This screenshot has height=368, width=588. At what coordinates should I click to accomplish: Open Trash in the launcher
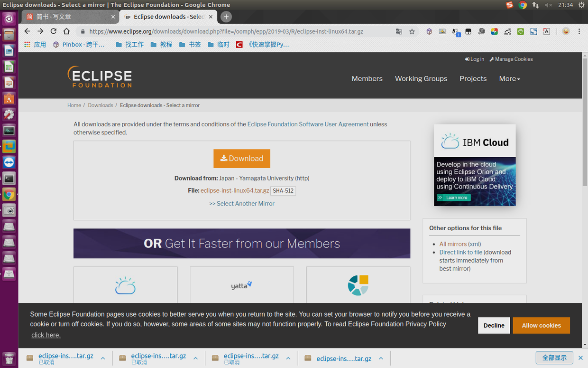coord(9,359)
